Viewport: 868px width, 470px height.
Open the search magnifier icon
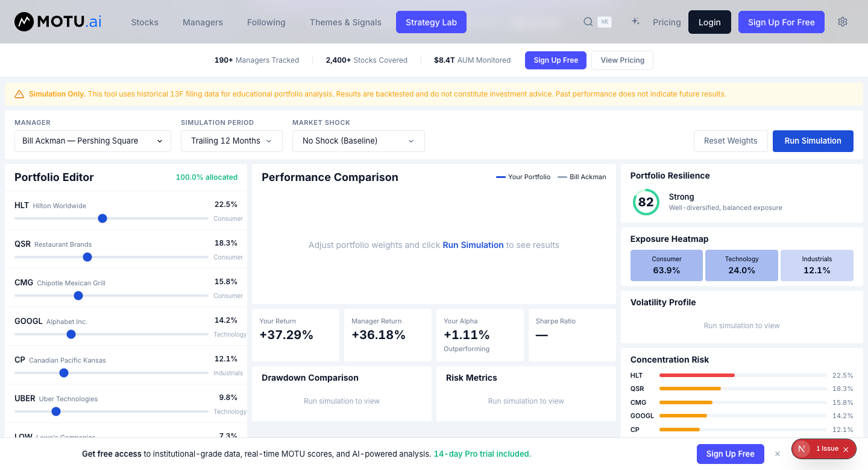tap(588, 22)
